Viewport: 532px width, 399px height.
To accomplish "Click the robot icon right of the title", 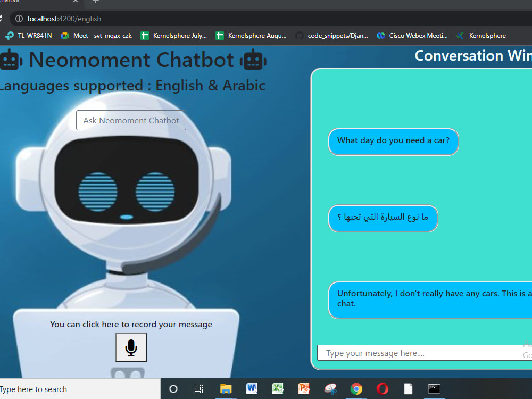I will [x=254, y=60].
